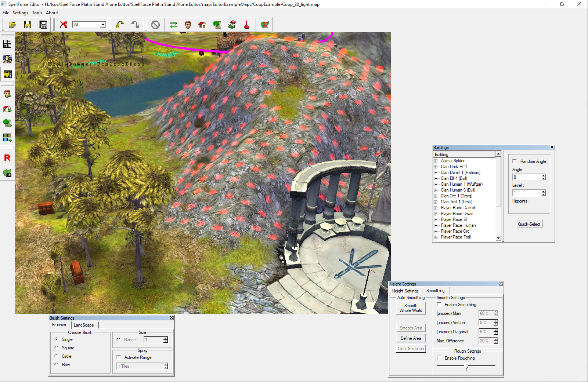Viewport: 588px width, 382px height.
Task: Open the File menu
Action: coord(6,13)
